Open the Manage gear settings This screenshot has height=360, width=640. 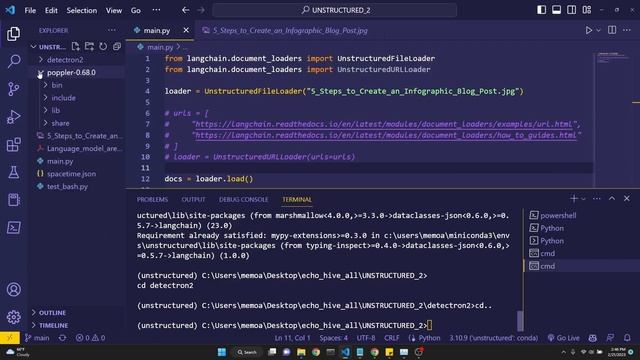[13, 317]
